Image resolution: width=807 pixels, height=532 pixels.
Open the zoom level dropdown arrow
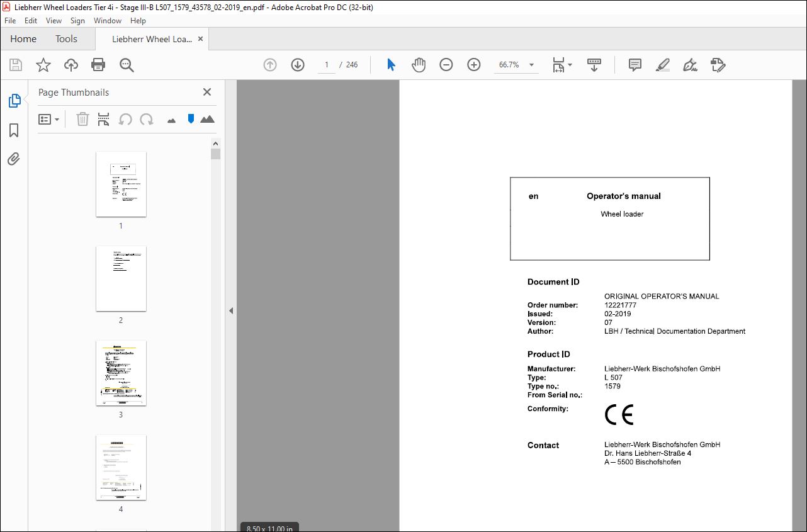[x=532, y=65]
